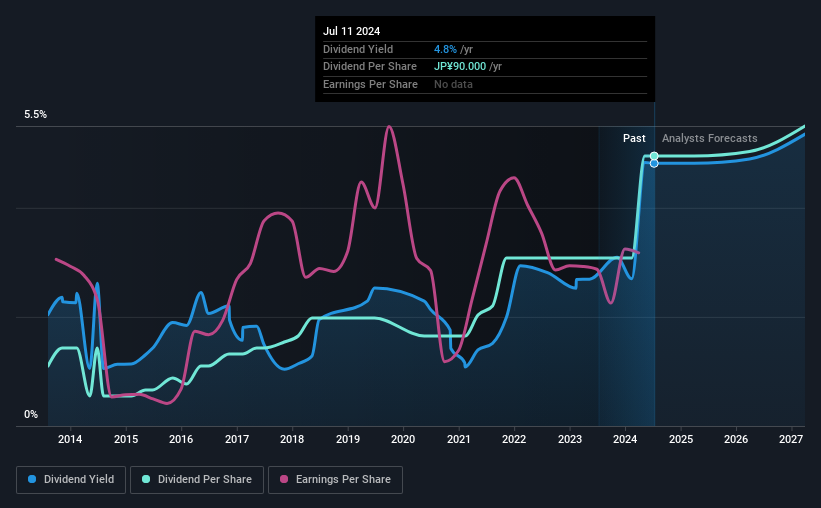
Task: Click the 2016 x-axis label
Action: coord(181,439)
